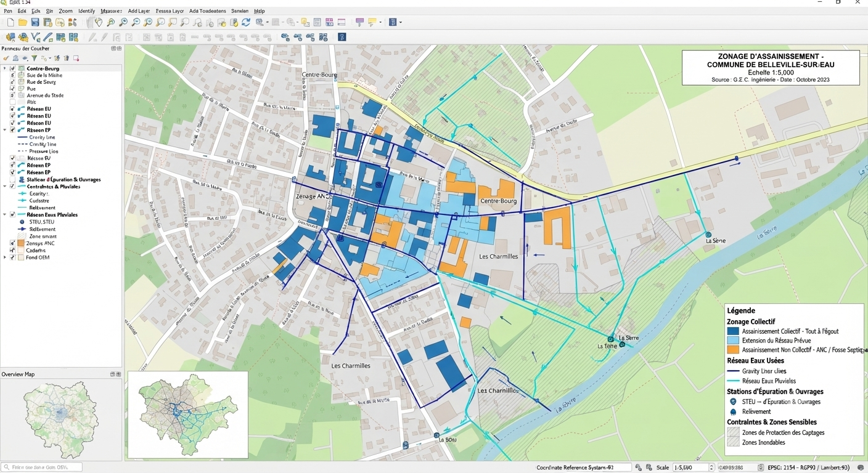
Task: Click the grey pencil edit icon
Action: point(104,37)
